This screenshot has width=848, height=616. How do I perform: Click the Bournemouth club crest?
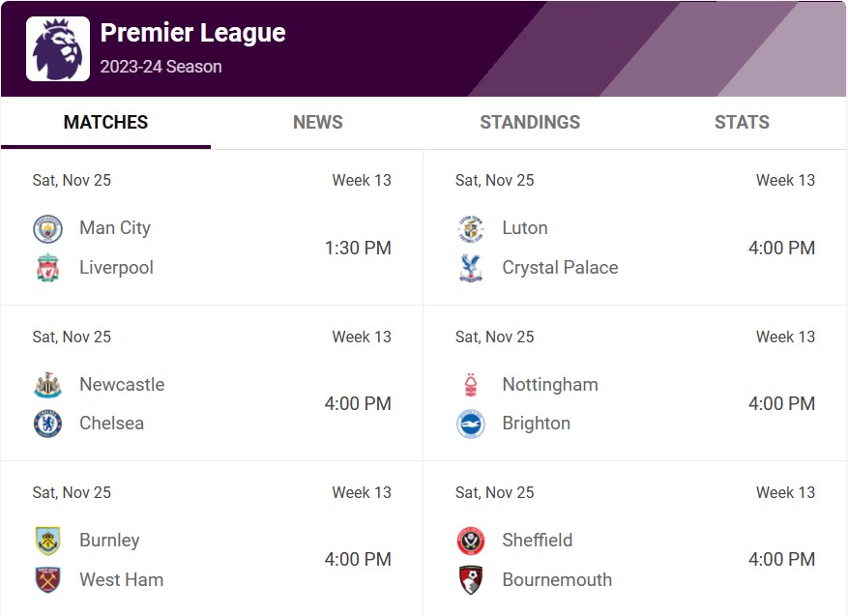(471, 580)
